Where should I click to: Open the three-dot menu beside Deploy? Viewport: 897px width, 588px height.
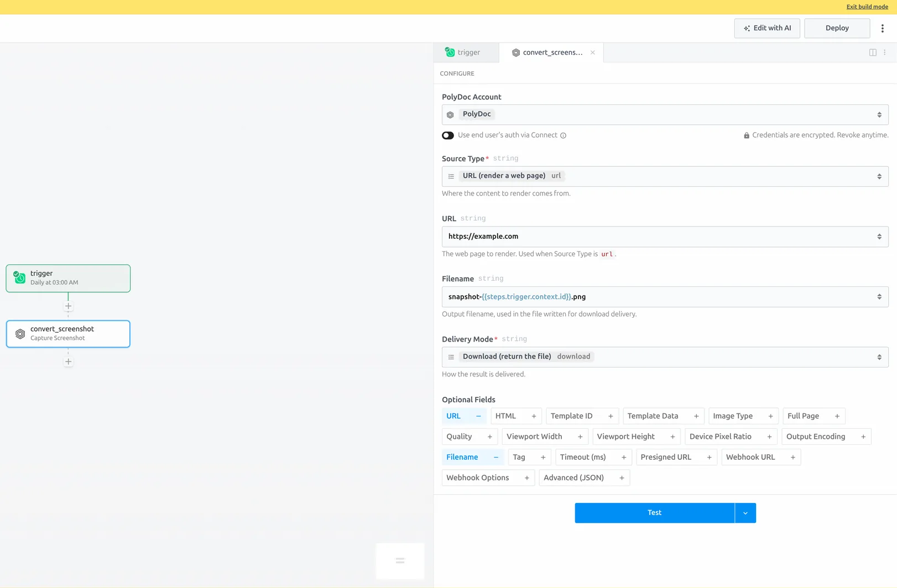pyautogui.click(x=882, y=28)
